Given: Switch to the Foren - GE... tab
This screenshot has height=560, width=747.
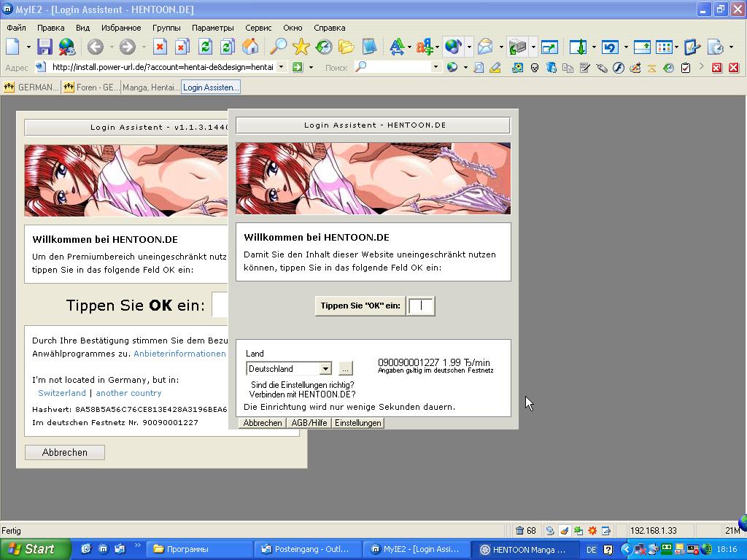Looking at the screenshot, I should pyautogui.click(x=90, y=87).
